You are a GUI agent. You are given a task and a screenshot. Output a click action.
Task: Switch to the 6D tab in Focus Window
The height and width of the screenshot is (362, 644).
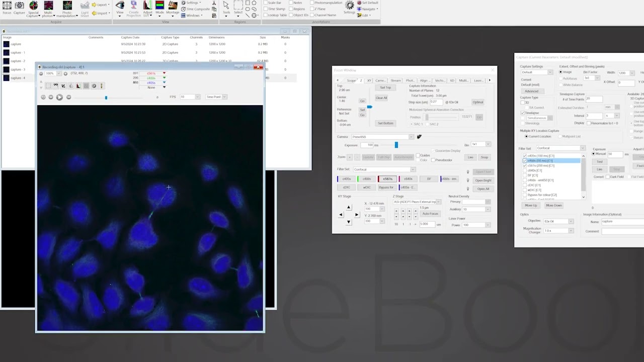452,80
